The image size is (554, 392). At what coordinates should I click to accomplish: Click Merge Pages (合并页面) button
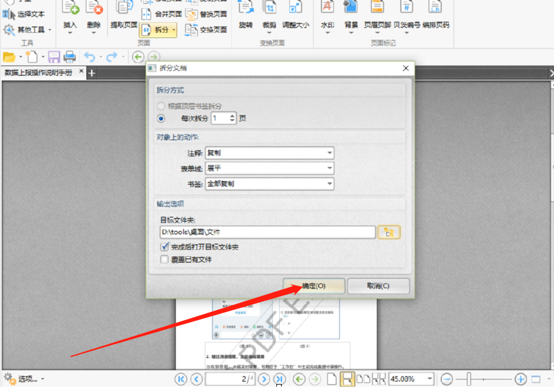click(x=162, y=14)
